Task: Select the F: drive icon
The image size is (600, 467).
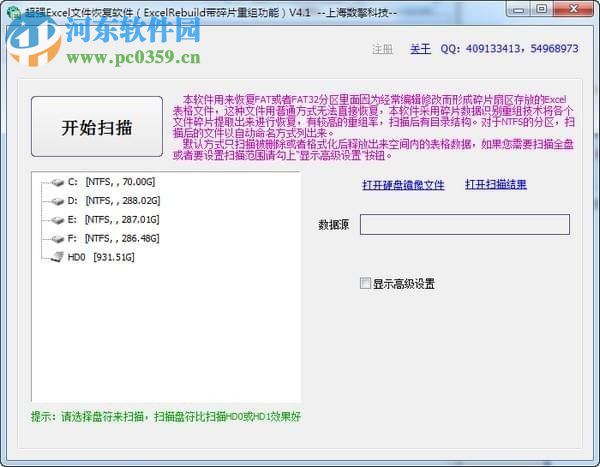Action: point(57,239)
